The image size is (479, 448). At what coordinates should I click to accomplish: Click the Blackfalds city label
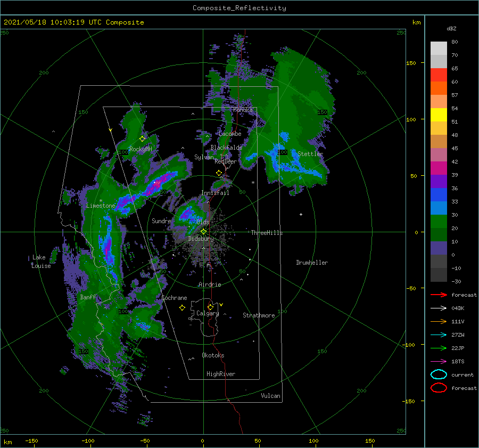226,148
